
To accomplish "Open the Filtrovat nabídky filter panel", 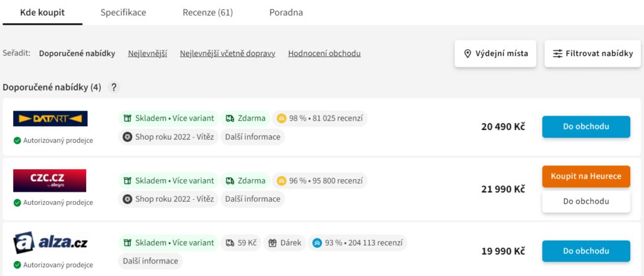I will point(592,53).
